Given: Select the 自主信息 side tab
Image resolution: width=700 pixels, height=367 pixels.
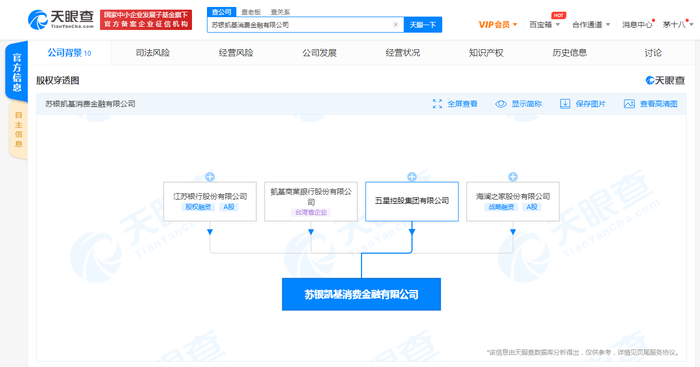Looking at the screenshot, I should pyautogui.click(x=18, y=129).
